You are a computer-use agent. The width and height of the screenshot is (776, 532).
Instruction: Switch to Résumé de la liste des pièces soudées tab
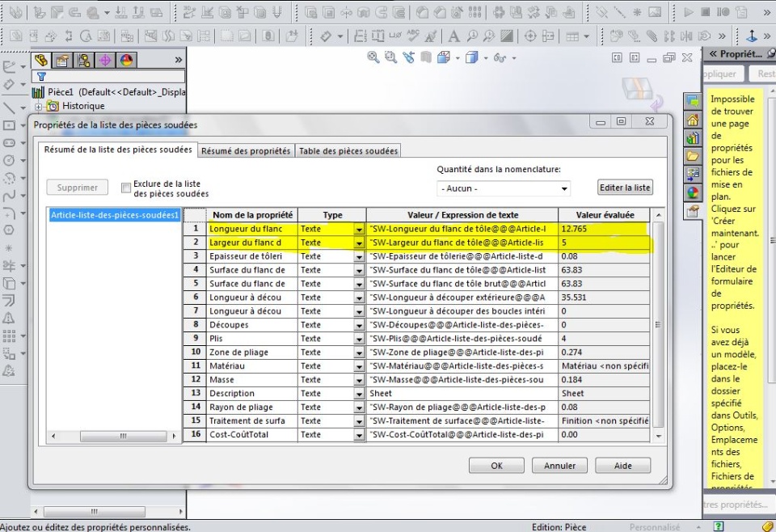118,150
